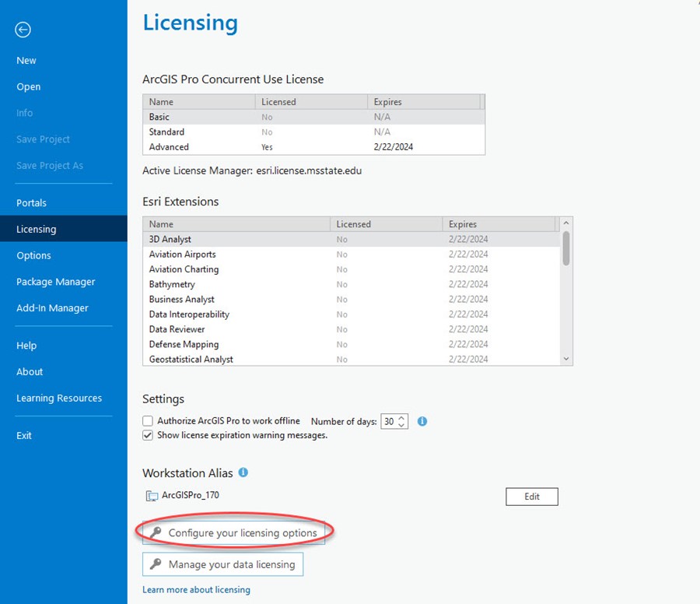Click Licensed header in Concurrent Use table
The width and height of the screenshot is (700, 604).
tap(311, 102)
